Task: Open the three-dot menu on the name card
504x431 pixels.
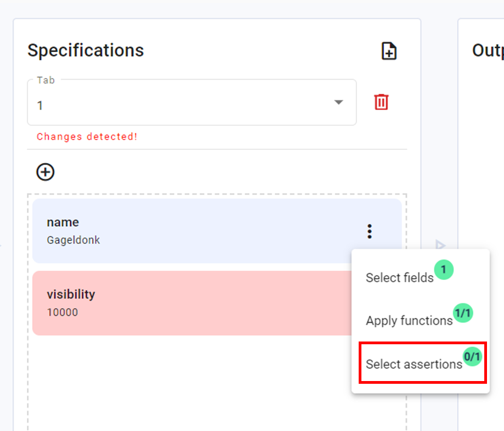Action: (x=370, y=231)
